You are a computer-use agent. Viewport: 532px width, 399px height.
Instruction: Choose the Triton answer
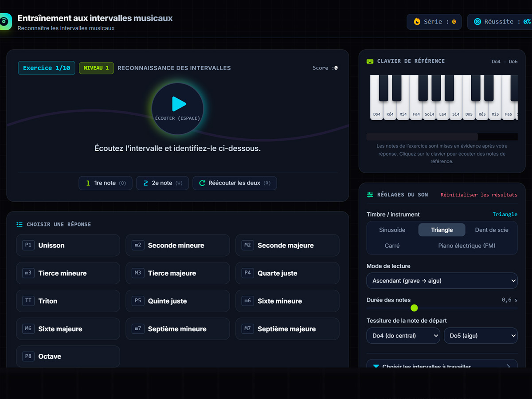click(68, 301)
